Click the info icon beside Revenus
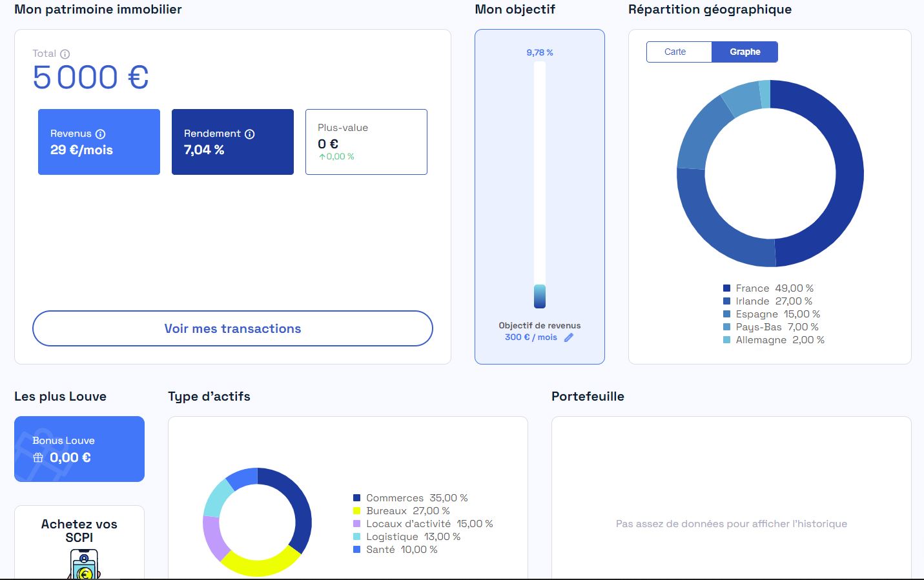 coord(101,134)
